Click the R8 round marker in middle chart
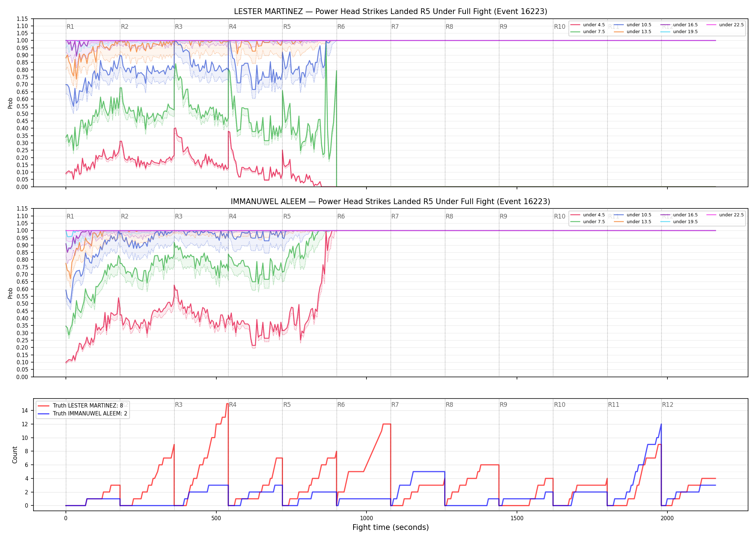 click(449, 216)
